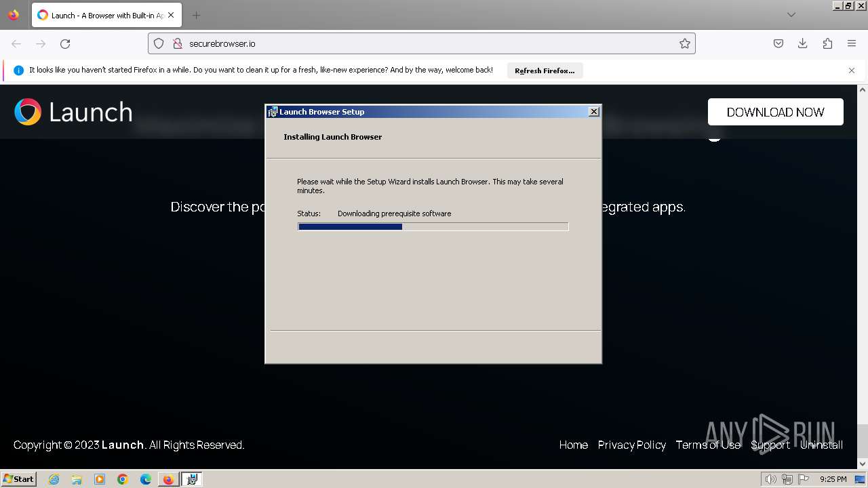Screen dimensions: 868x488
Task: Click the Refresh Firefox button
Action: [x=545, y=70]
